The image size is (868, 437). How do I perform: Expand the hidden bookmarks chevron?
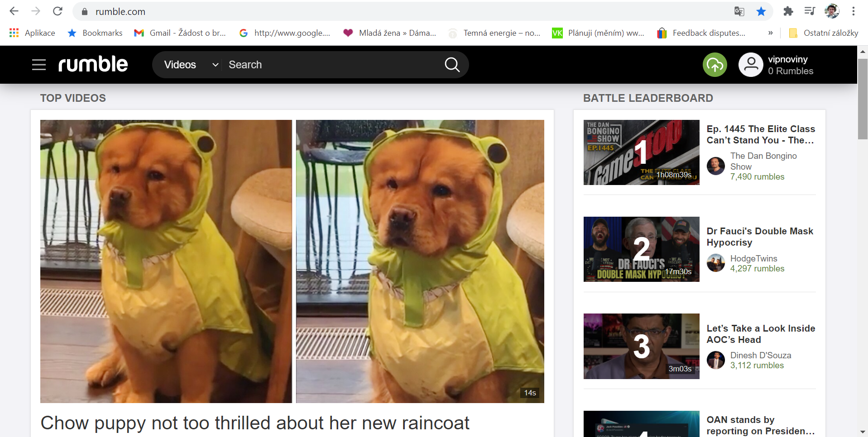click(770, 33)
